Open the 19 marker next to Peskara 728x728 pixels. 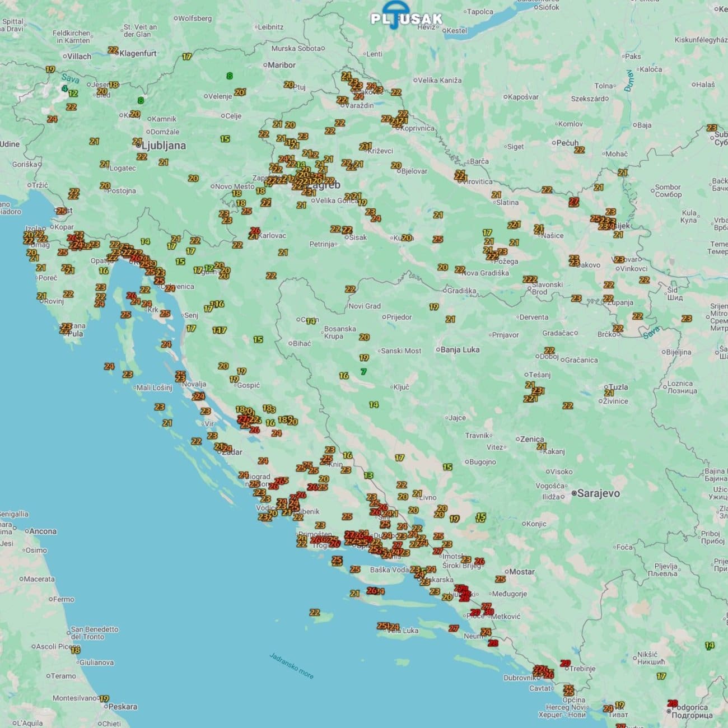coord(104,698)
